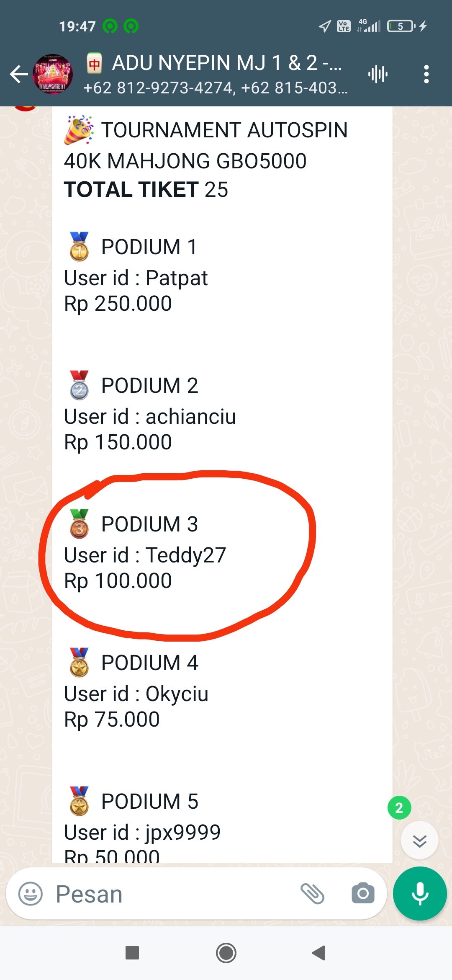This screenshot has height=980, width=452.
Task: Open the camera from message bar
Action: pyautogui.click(x=363, y=894)
